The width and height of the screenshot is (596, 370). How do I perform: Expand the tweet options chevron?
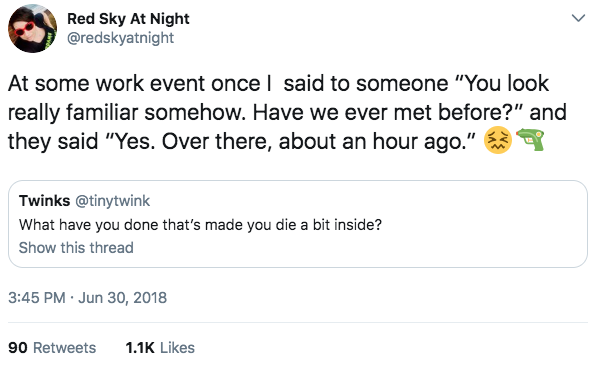pyautogui.click(x=578, y=18)
